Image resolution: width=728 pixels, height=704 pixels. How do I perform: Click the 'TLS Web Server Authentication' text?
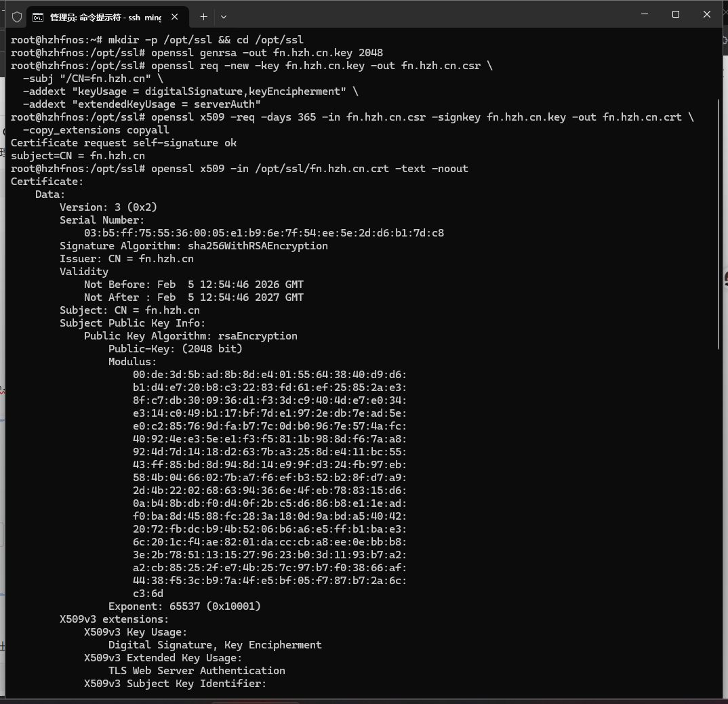click(197, 671)
